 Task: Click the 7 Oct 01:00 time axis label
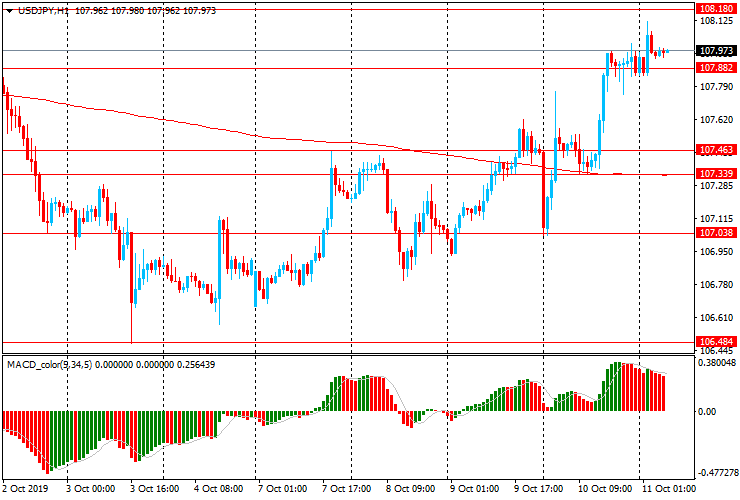point(283,488)
